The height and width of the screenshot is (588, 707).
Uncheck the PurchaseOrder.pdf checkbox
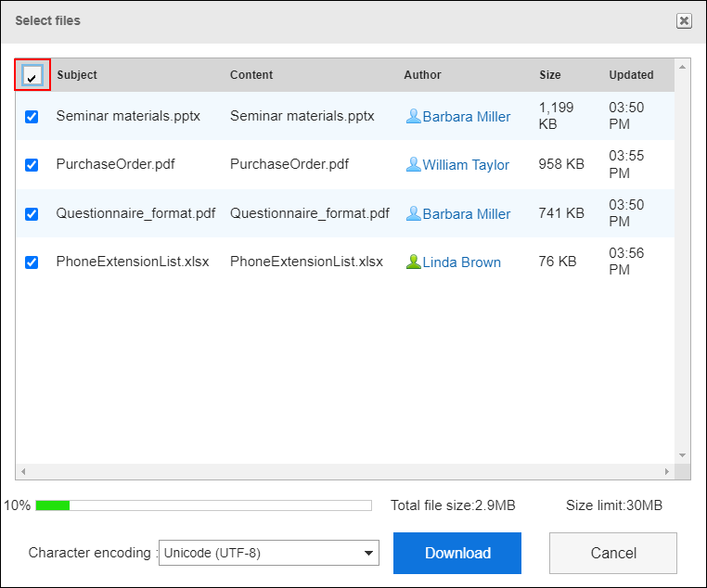point(32,165)
